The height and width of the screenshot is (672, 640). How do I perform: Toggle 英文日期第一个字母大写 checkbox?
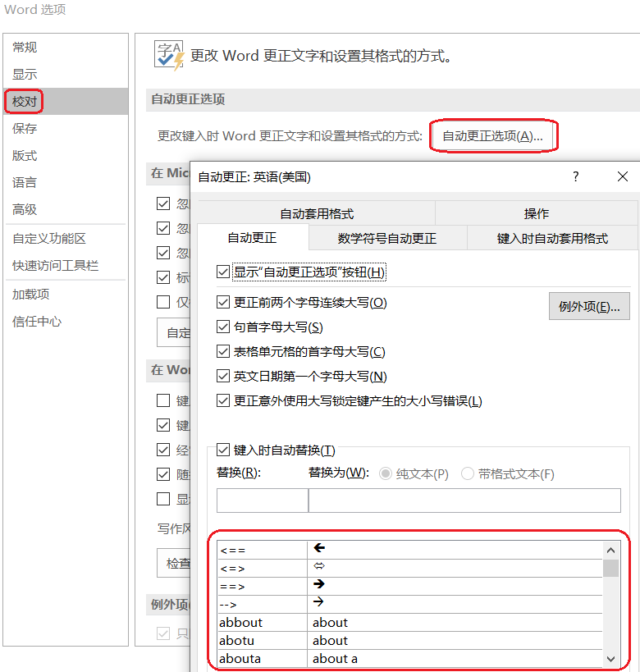click(x=223, y=377)
